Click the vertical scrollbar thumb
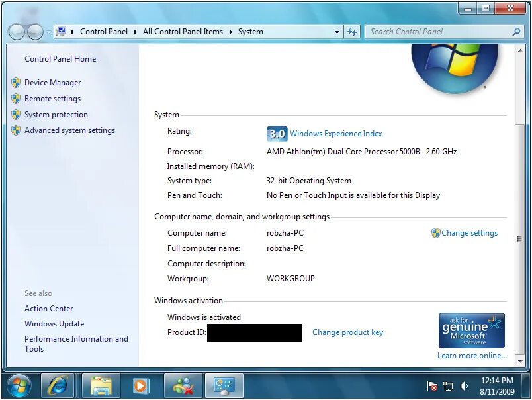 click(x=520, y=239)
